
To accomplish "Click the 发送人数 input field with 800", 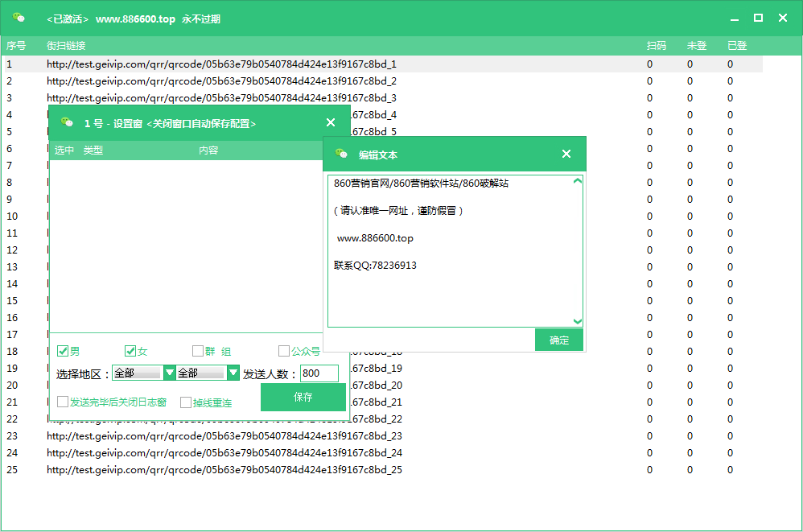I will coord(319,373).
